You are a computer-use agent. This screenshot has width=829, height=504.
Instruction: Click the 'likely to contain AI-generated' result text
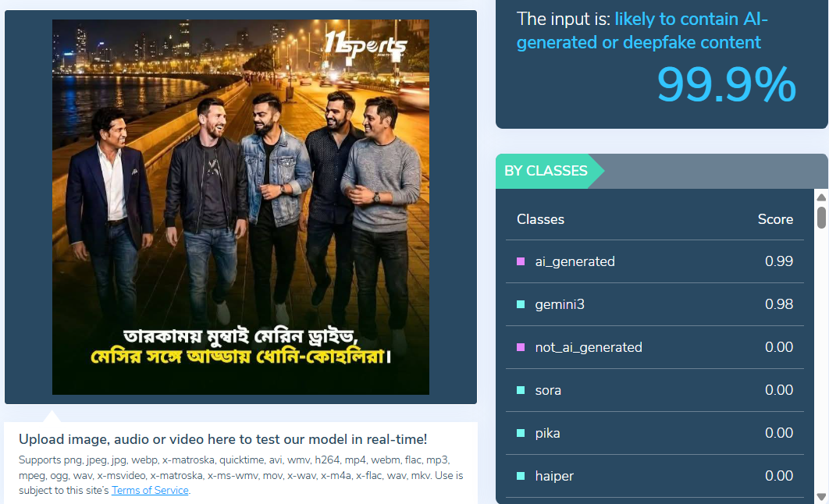click(x=642, y=30)
